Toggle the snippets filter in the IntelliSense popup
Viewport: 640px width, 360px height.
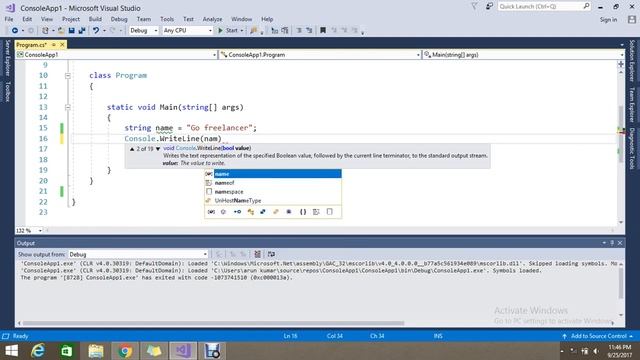(x=330, y=212)
